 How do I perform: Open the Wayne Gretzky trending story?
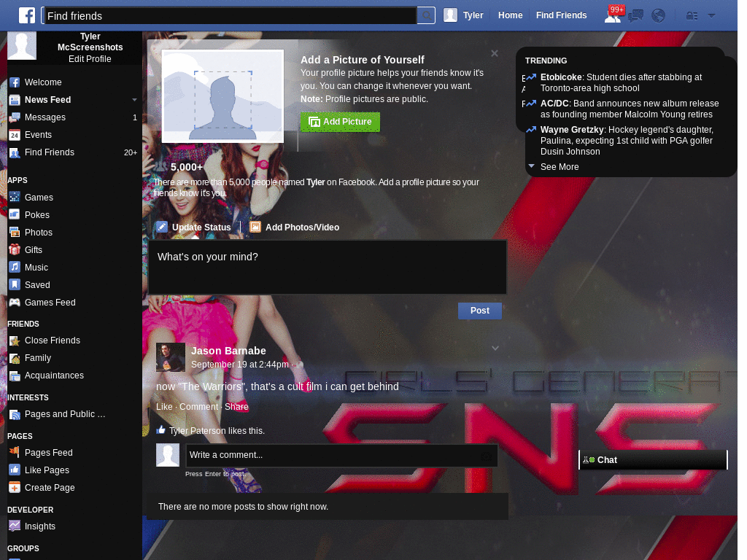(627, 141)
